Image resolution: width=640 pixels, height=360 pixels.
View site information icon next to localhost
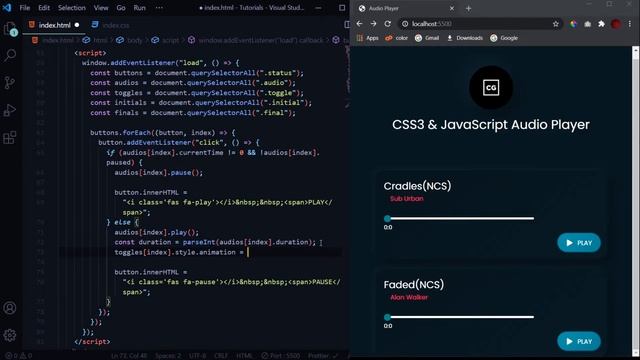pyautogui.click(x=405, y=24)
